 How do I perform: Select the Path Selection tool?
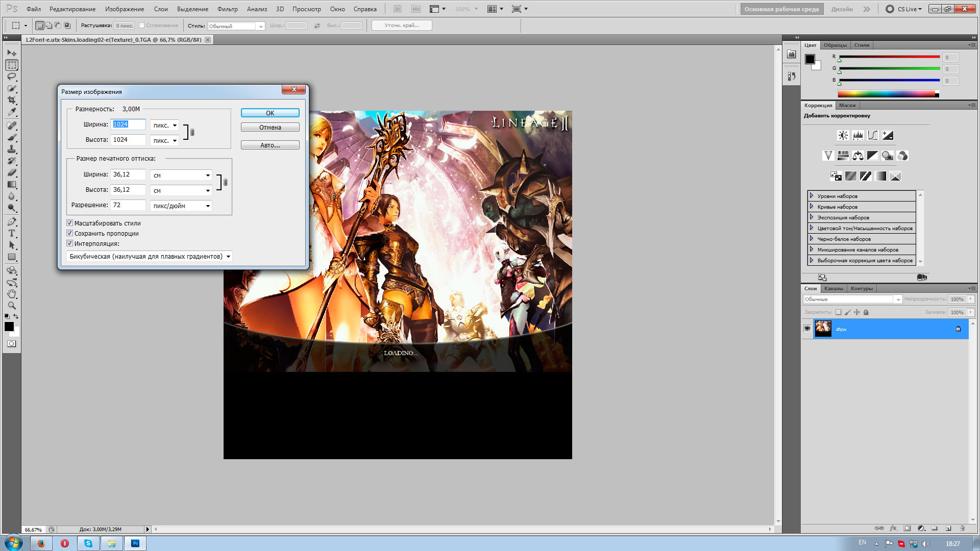point(12,245)
